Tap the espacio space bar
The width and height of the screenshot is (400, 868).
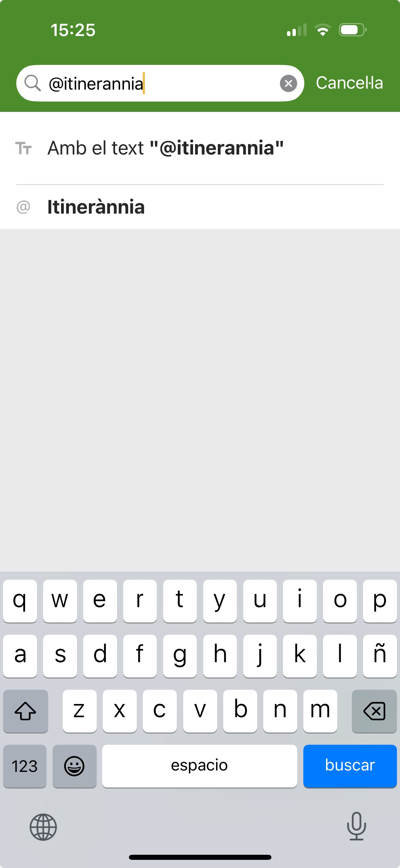199,766
